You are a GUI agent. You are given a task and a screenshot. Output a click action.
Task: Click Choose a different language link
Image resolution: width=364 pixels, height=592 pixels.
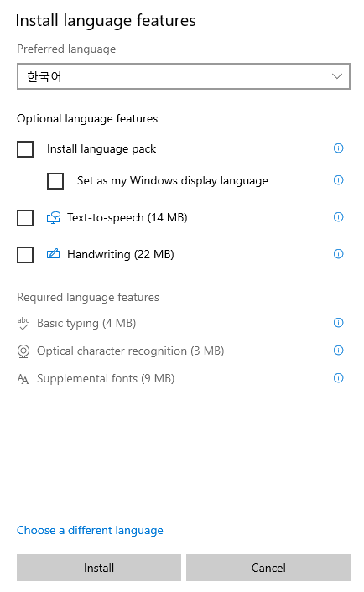tap(90, 530)
